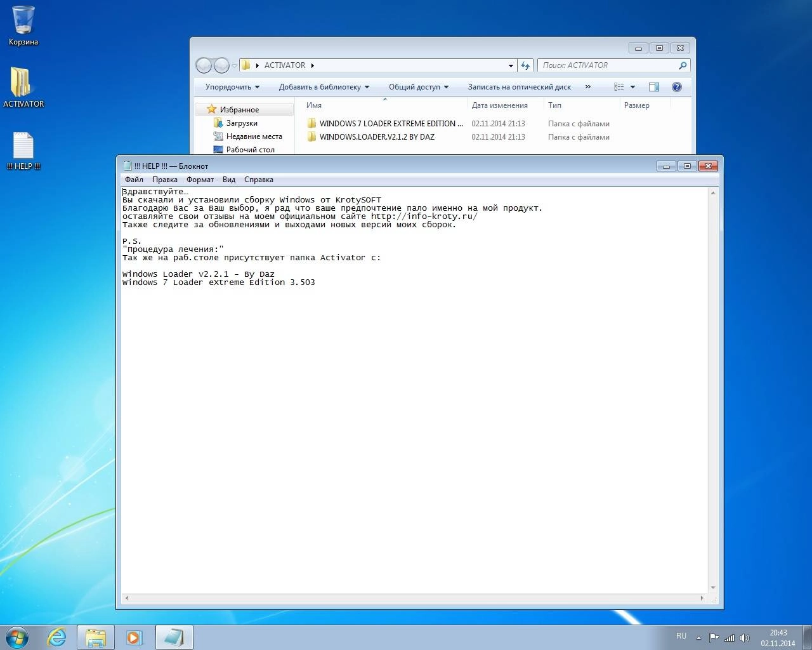Open Action Center flag tray icon

[714, 638]
